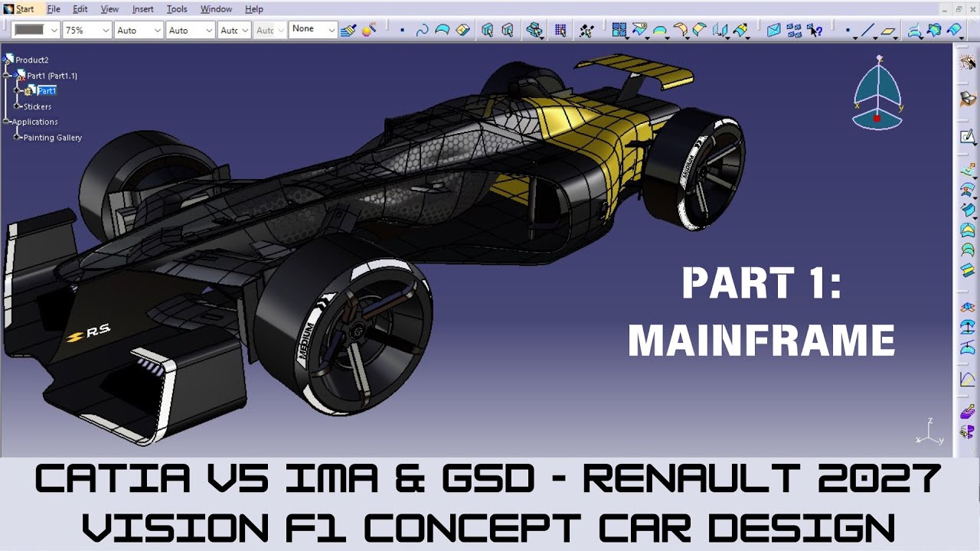
Task: Click the Painter brush icon
Action: coord(348,31)
